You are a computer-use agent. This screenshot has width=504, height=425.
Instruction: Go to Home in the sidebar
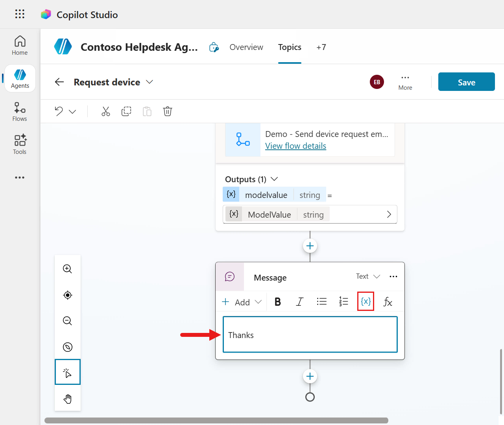click(x=20, y=46)
